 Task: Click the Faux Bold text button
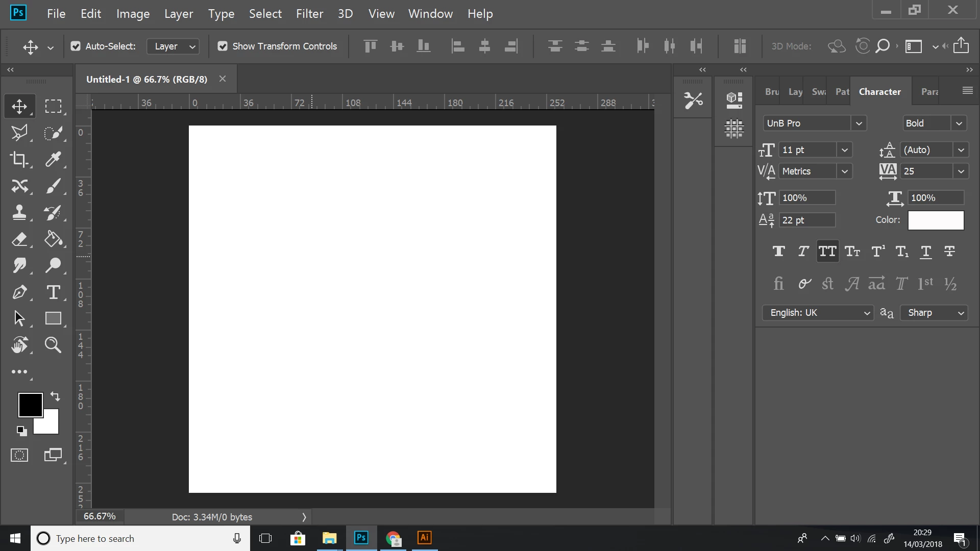pyautogui.click(x=778, y=252)
